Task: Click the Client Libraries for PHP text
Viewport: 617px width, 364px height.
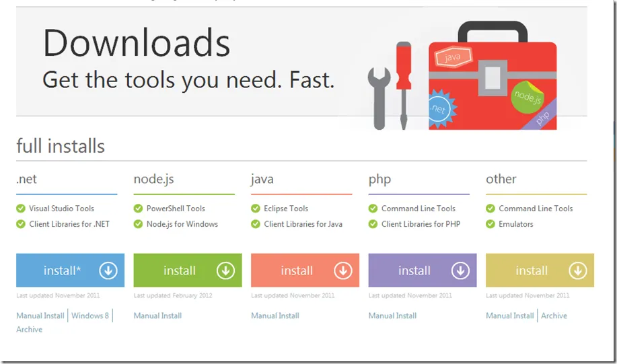Action: [421, 224]
